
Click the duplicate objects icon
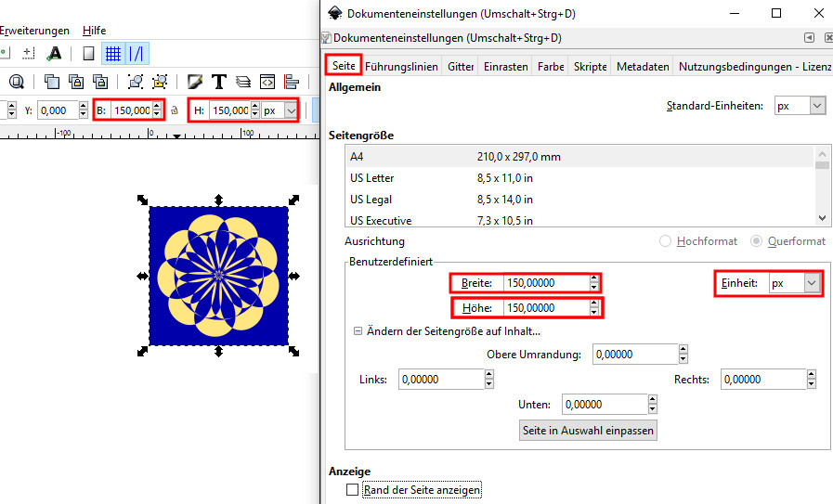click(x=52, y=82)
